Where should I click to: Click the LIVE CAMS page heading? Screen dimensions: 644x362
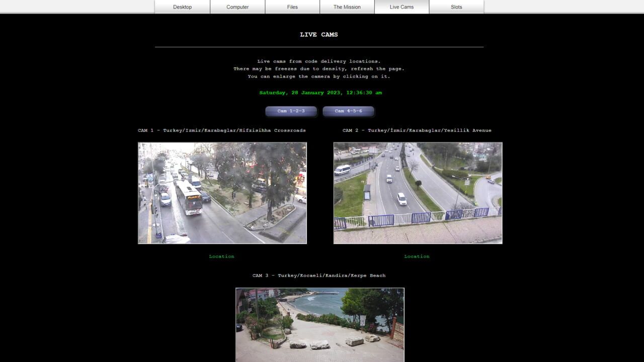(x=319, y=34)
